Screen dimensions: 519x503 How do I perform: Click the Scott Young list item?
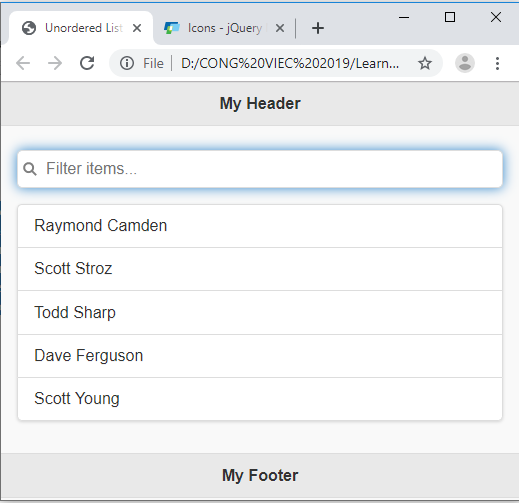pyautogui.click(x=260, y=399)
